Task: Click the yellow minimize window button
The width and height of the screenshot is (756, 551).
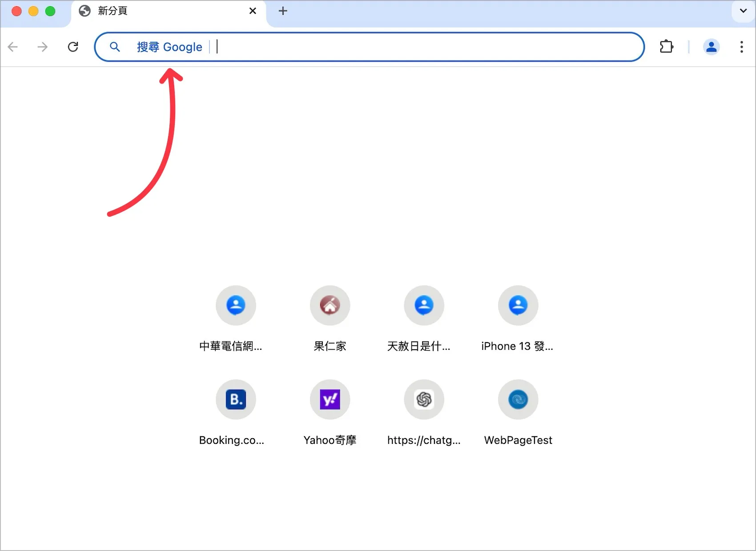Action: pyautogui.click(x=33, y=11)
